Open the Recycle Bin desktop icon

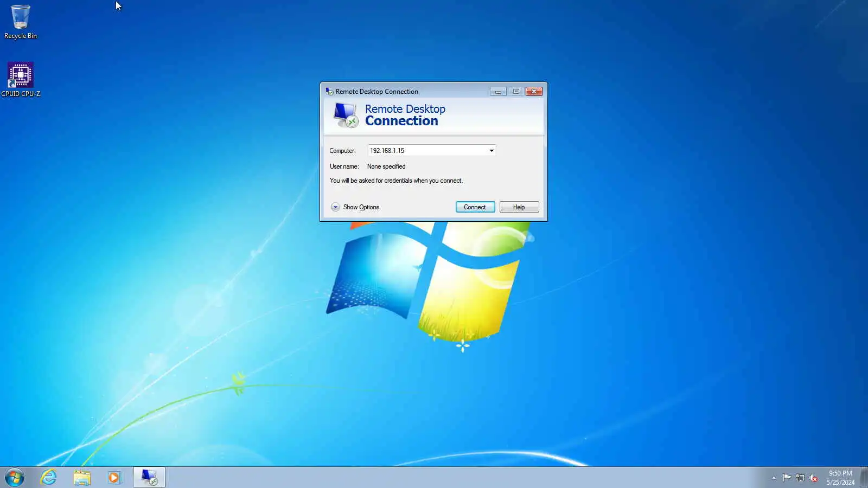(21, 22)
